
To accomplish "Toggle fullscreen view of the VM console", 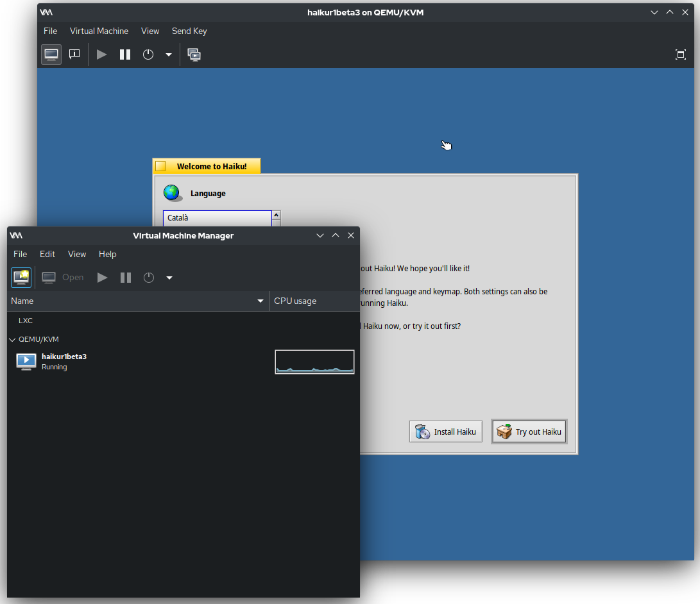I will (681, 55).
